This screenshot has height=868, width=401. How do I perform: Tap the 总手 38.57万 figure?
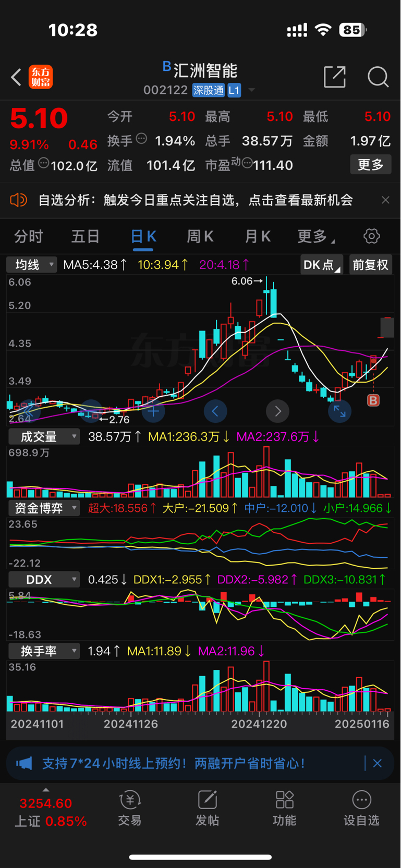(249, 141)
